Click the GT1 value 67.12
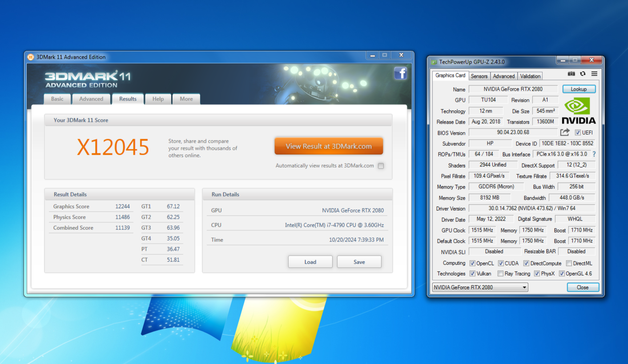This screenshot has width=628, height=364. click(173, 206)
